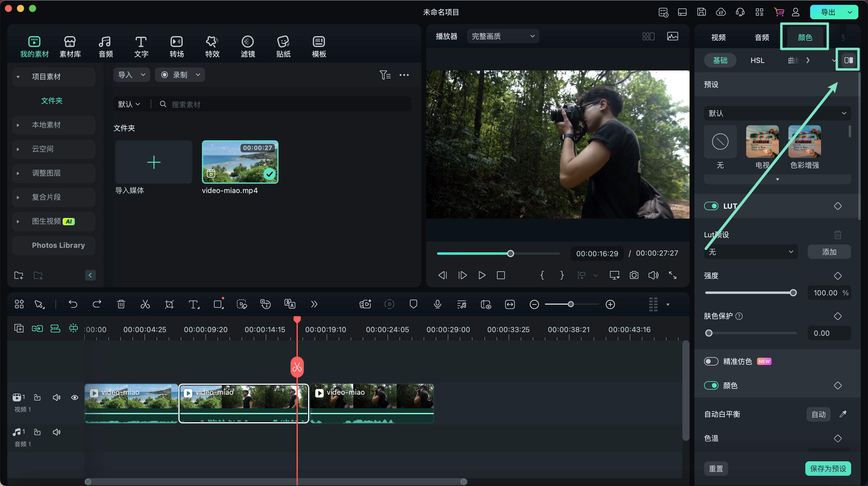The image size is (868, 486).
Task: Open the 素材库 stock media tab
Action: [70, 47]
